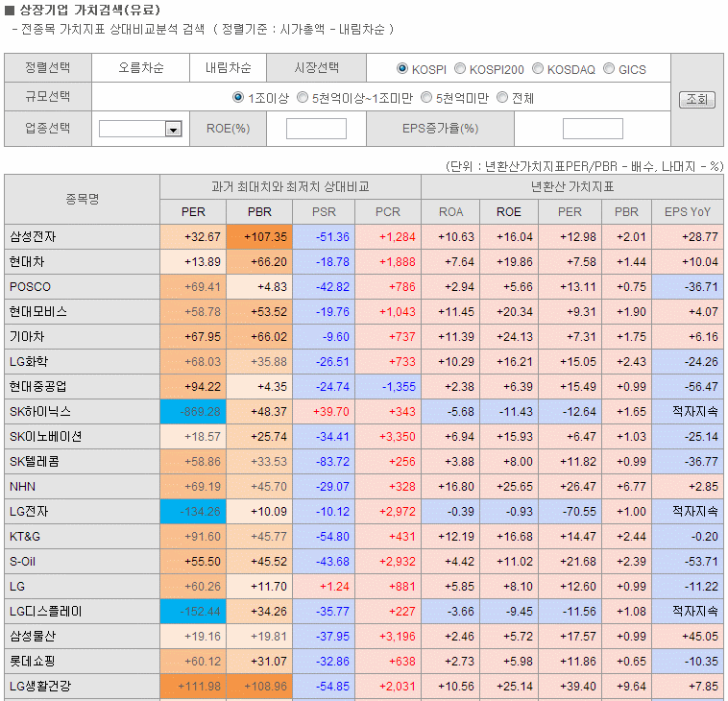The image size is (728, 701).
Task: Click the +9.64 PBR value
Action: tap(631, 687)
